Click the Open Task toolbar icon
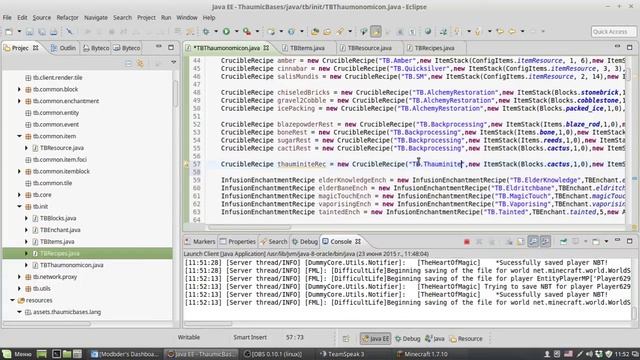 tap(327, 31)
